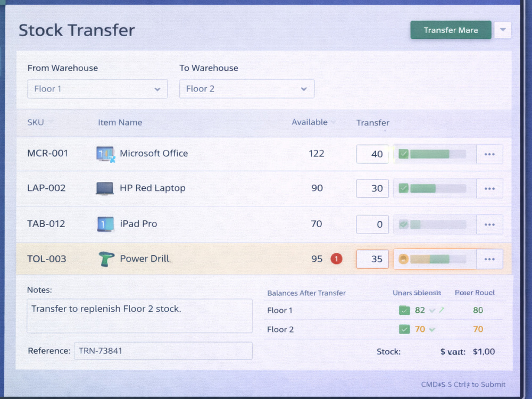This screenshot has height=399, width=532.
Task: Open more options for Microsoft Office row
Action: click(489, 154)
